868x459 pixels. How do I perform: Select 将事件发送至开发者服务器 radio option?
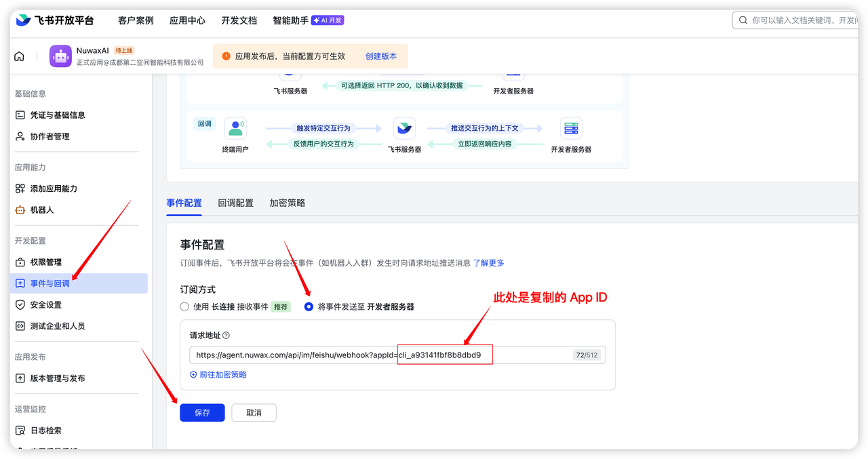[x=309, y=306]
